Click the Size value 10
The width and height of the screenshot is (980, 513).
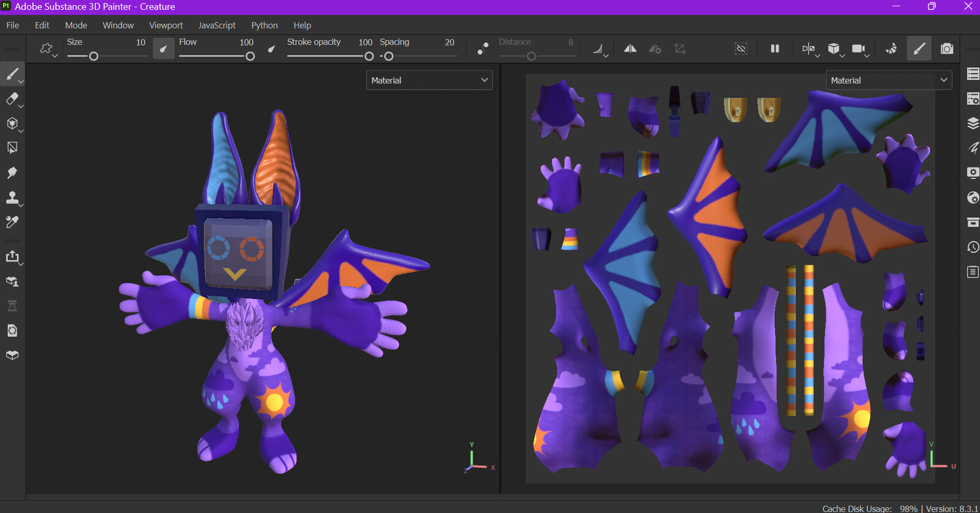click(141, 42)
